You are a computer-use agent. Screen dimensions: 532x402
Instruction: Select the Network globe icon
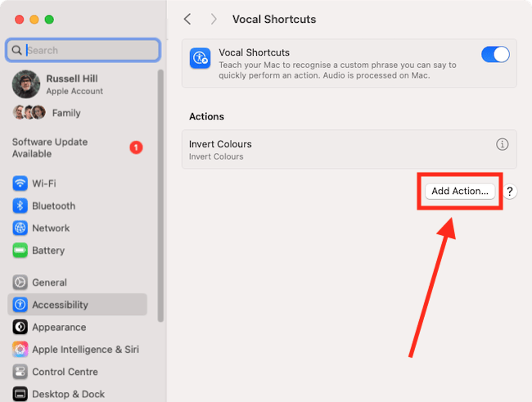click(x=20, y=228)
